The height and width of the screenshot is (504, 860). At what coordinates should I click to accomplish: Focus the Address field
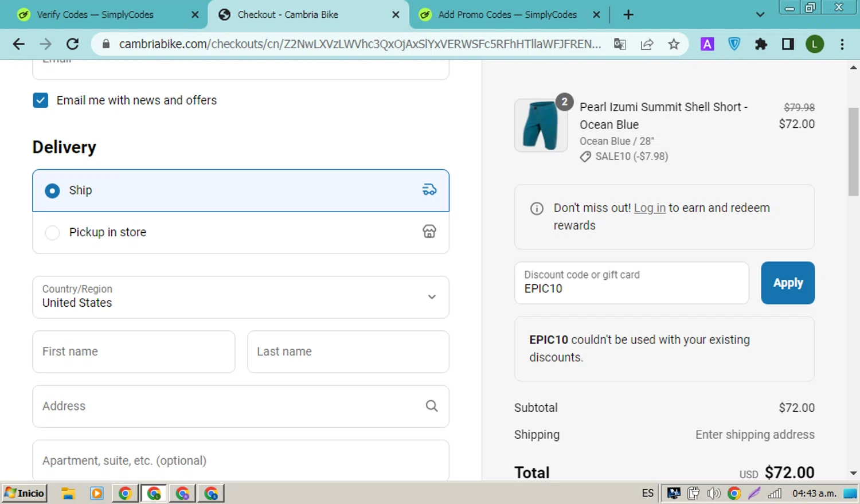click(x=241, y=406)
